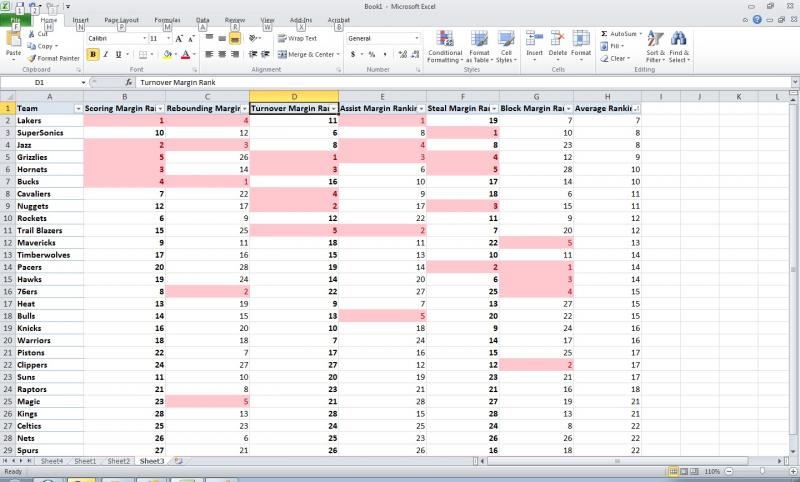Open the Team column filter dropdown
The height and width of the screenshot is (482, 800).
[76, 108]
